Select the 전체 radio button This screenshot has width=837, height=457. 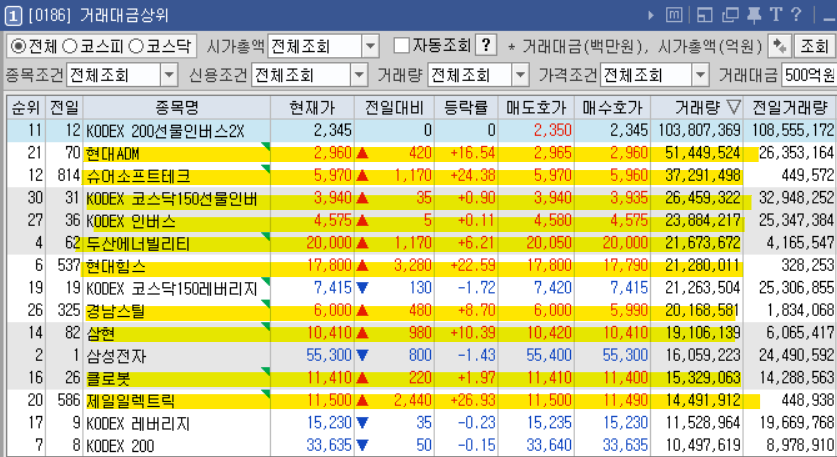pyautogui.click(x=18, y=46)
